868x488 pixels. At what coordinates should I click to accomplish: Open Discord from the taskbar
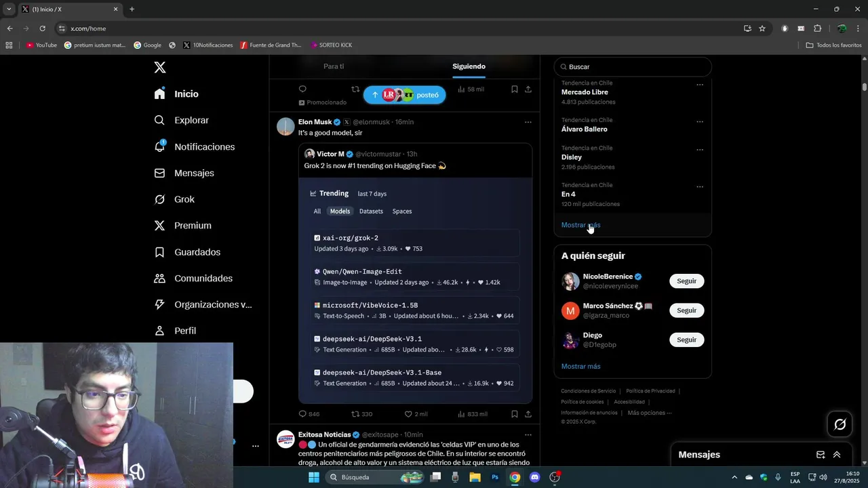534,477
